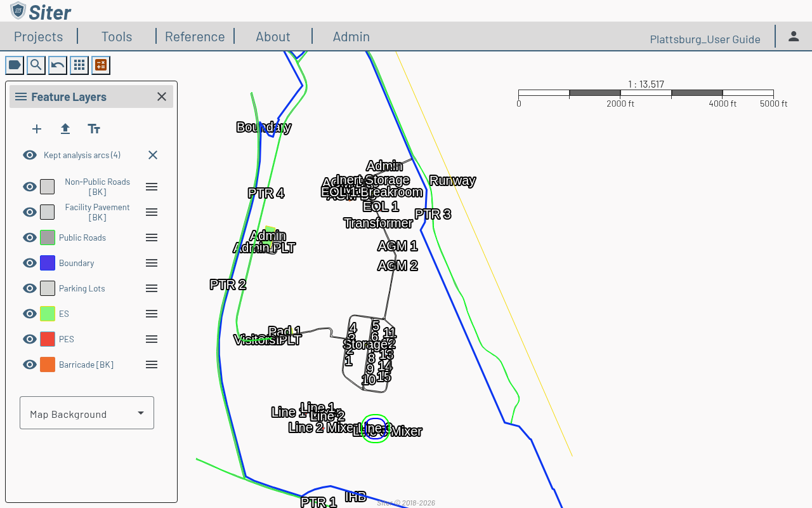Screen dimensions: 812x508
Task: Open the Barricade [BK] layer options menu
Action: click(x=152, y=364)
